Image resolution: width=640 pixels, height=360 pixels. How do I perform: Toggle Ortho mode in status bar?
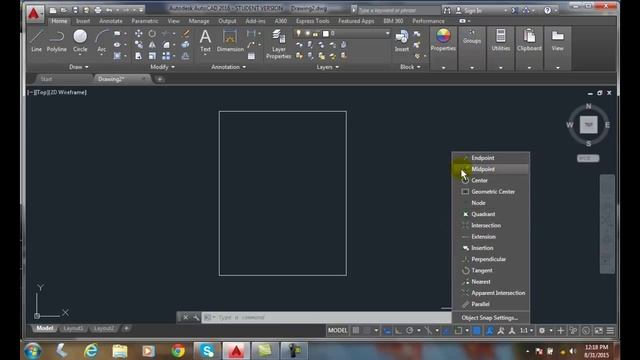click(398, 331)
